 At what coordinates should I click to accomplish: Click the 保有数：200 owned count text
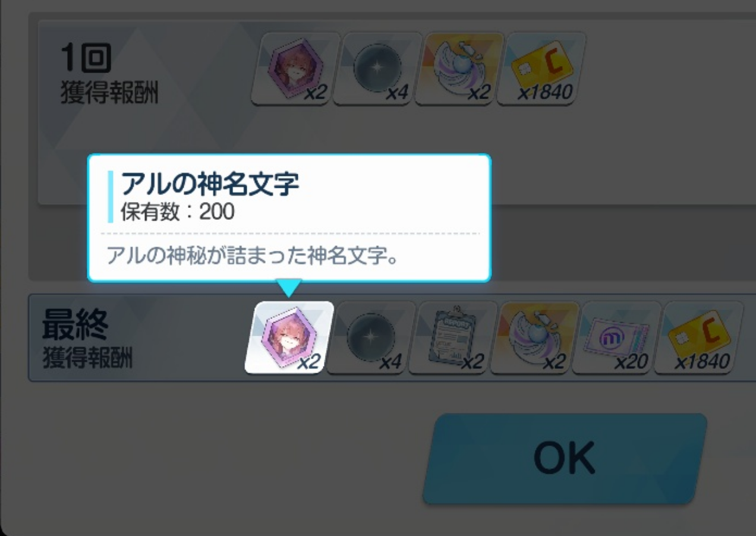coord(178,212)
